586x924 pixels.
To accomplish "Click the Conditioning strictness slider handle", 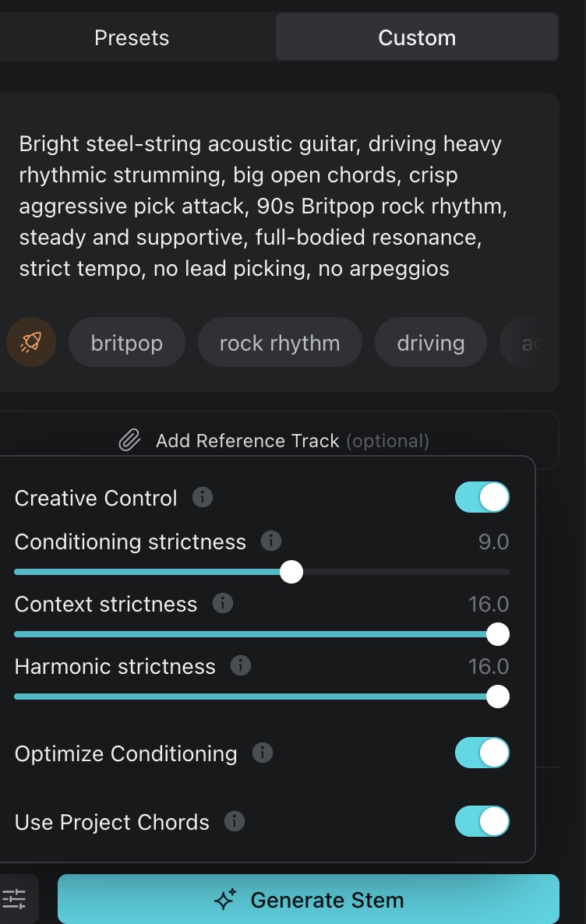I will point(291,572).
